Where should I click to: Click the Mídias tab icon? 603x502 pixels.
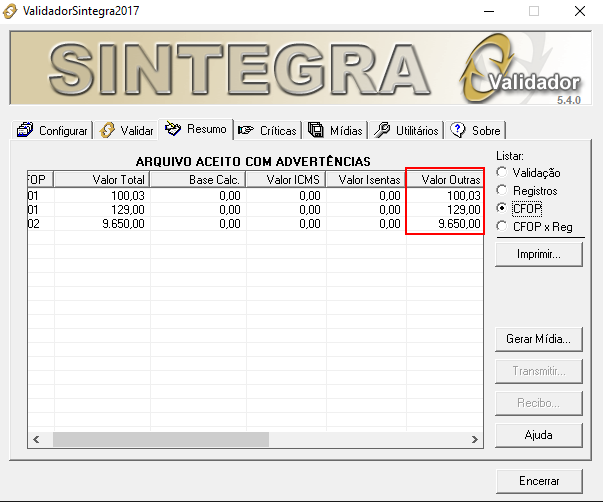tap(316, 130)
